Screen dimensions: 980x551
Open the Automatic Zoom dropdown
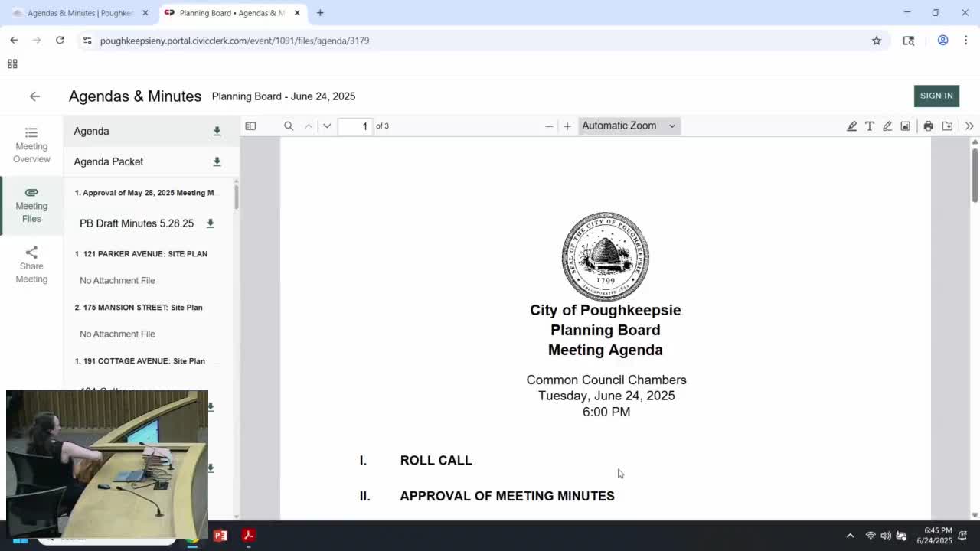[x=628, y=126]
